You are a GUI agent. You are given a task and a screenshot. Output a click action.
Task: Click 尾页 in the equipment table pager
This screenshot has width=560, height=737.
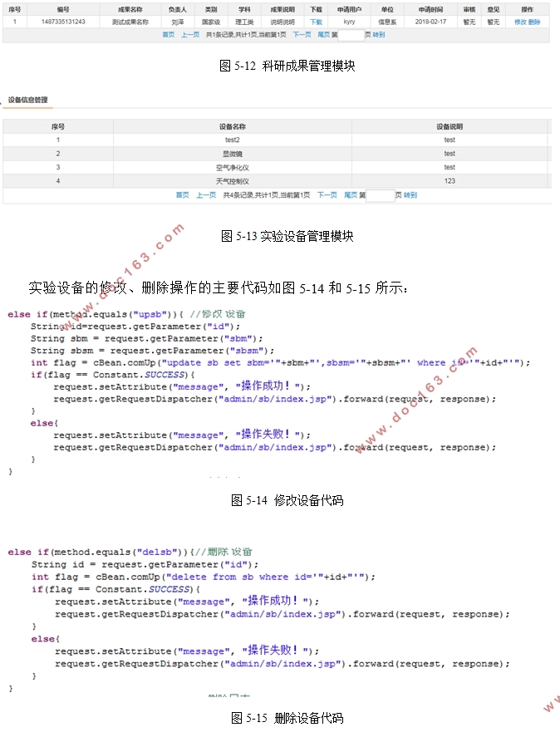[351, 195]
